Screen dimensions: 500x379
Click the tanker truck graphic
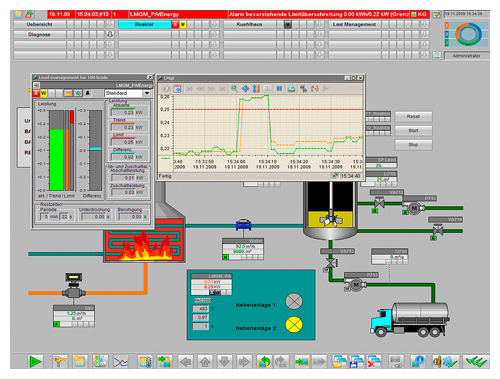pyautogui.click(x=410, y=319)
